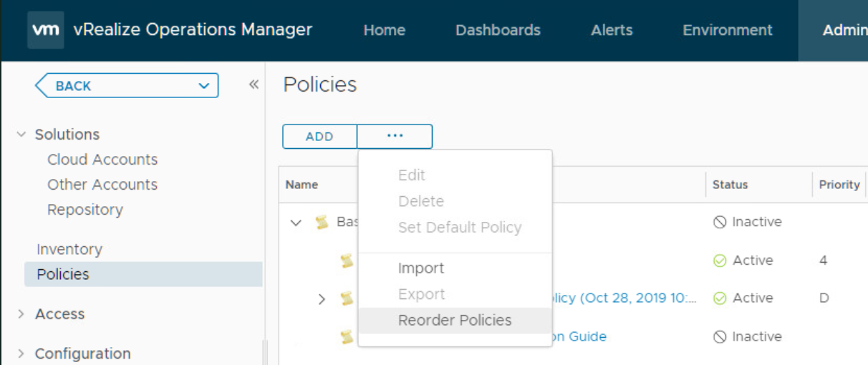Viewport: 868px width, 365px height.
Task: Click Inactive status in Guide row
Action: tap(748, 336)
